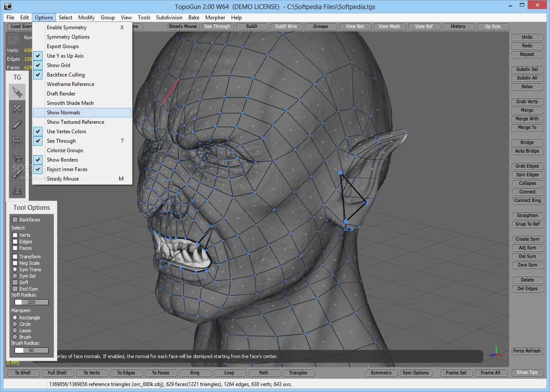Click the Relax button
The image size is (550, 392).
point(527,86)
